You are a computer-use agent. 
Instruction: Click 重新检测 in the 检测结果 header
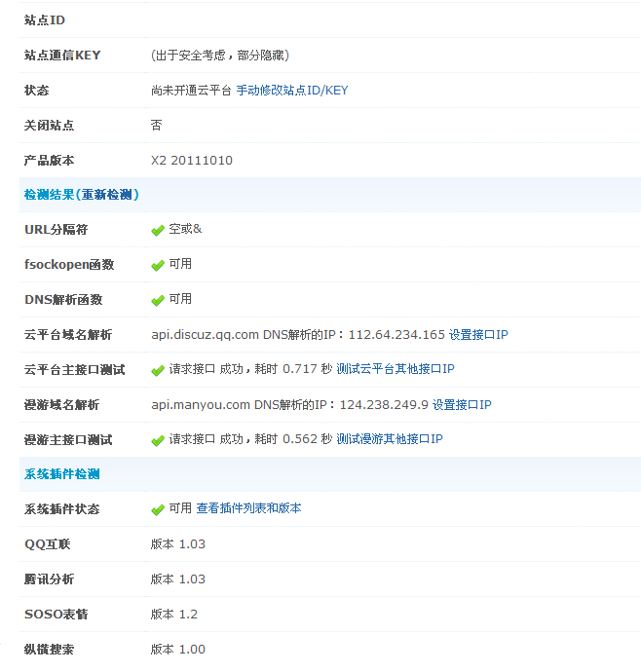click(x=106, y=195)
